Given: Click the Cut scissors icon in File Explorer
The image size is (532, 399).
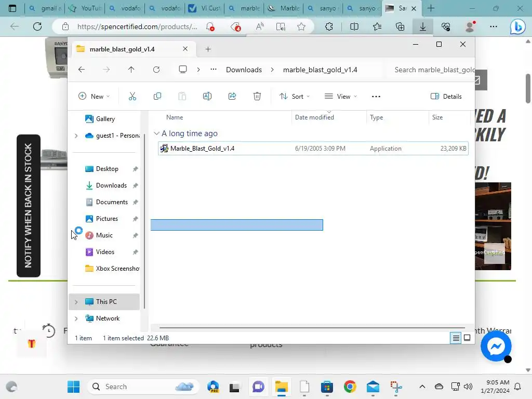Looking at the screenshot, I should coord(132,96).
